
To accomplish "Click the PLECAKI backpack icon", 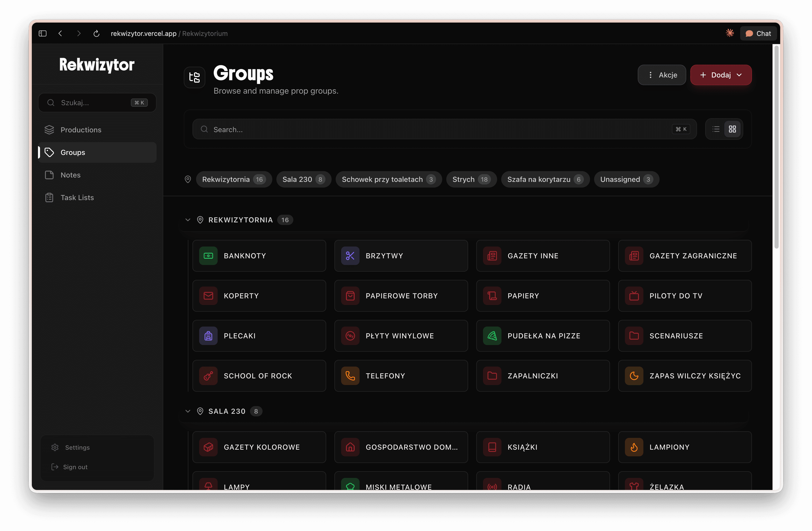I will click(208, 336).
